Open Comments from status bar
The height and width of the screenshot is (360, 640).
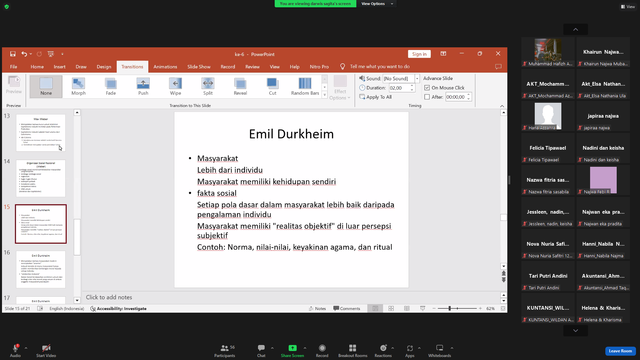347,309
